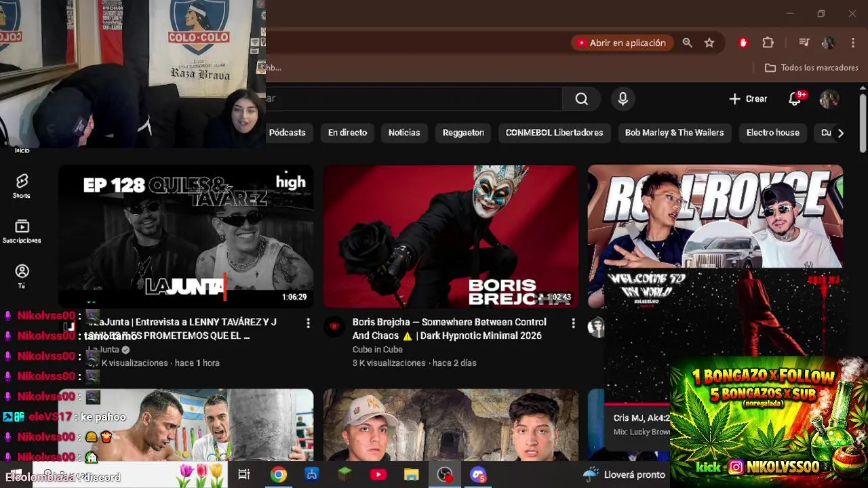Show more category chips with right chevron

[x=840, y=133]
